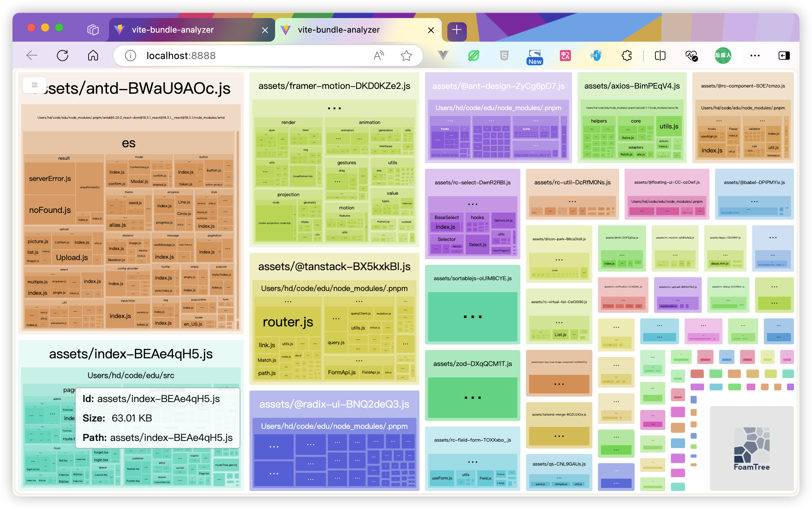Click the es folder in antd bundle

(x=129, y=143)
